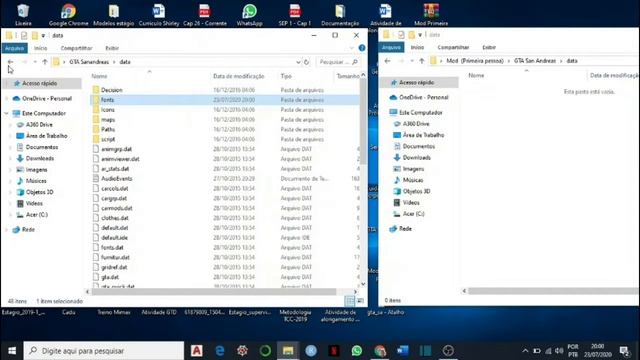Select default.ide file

224,238
